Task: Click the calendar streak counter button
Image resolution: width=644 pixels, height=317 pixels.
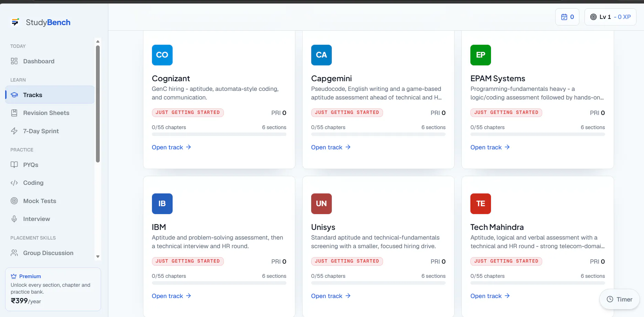Action: (x=567, y=17)
